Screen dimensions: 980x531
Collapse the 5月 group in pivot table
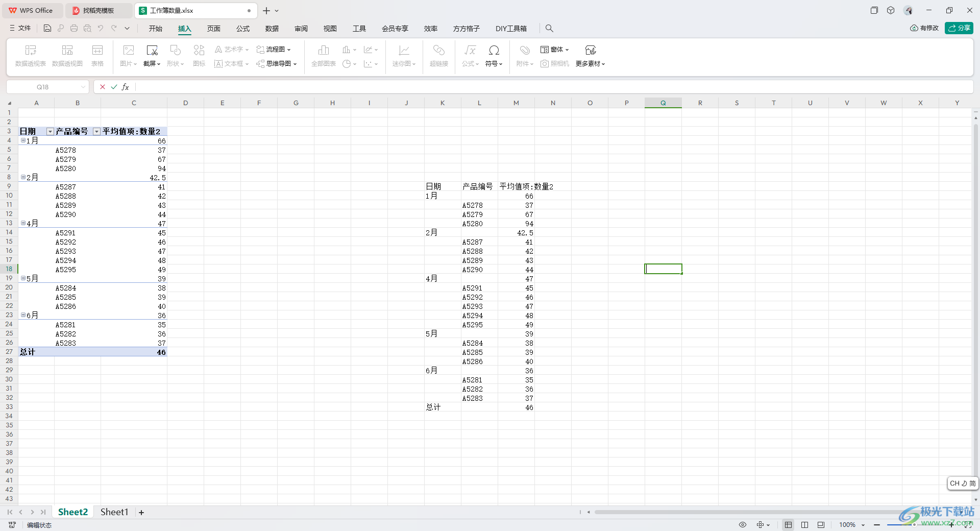tap(23, 278)
